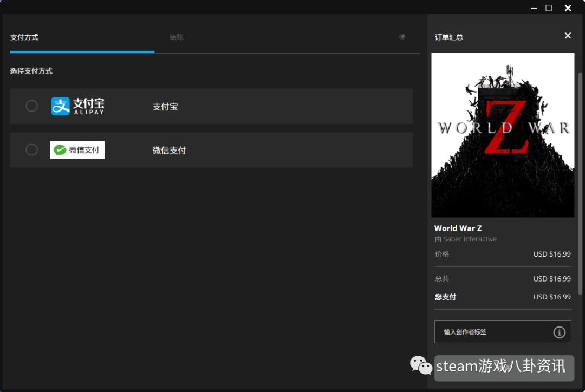Click the World War Z cover art
The width and height of the screenshot is (585, 392).
pyautogui.click(x=503, y=135)
